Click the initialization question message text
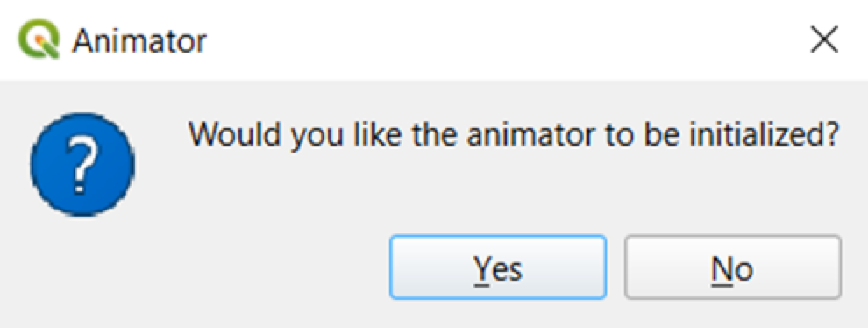Image resolution: width=868 pixels, height=328 pixels. click(512, 133)
